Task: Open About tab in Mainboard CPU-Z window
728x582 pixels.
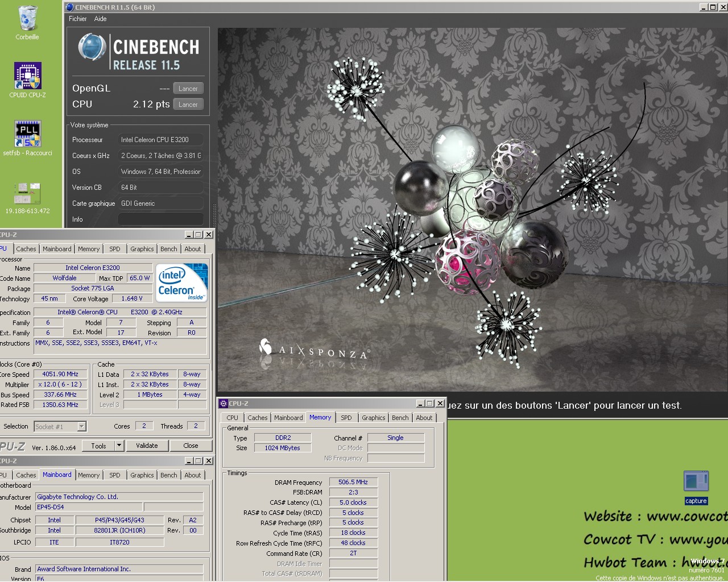Action: [x=193, y=475]
